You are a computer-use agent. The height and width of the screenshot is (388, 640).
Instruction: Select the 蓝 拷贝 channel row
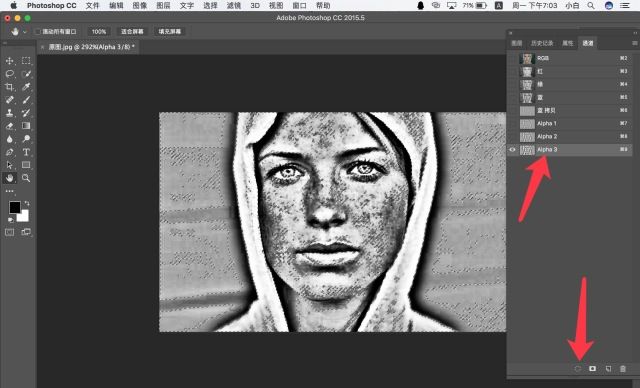coord(570,111)
